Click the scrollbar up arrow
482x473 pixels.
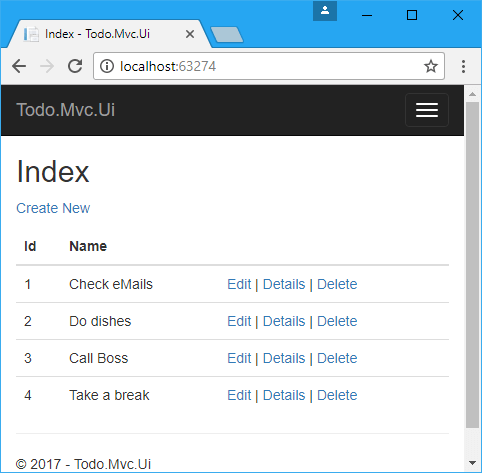click(472, 94)
